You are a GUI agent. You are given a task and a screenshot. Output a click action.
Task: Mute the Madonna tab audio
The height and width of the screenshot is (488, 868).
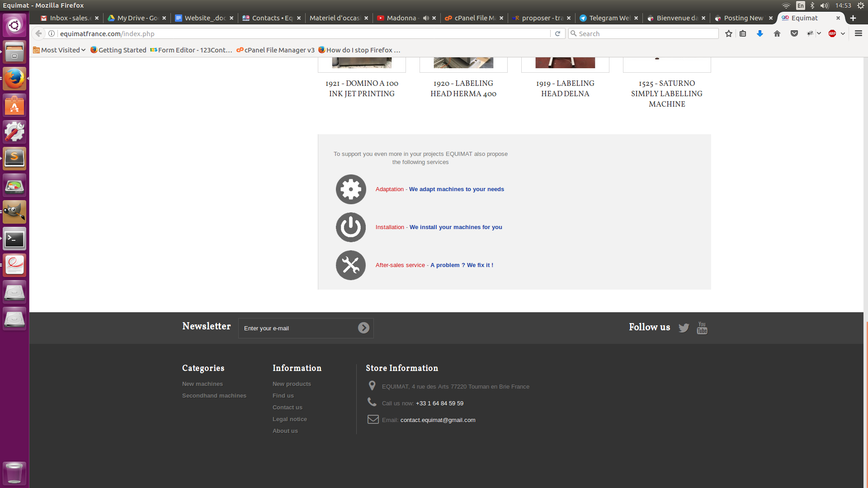pyautogui.click(x=425, y=18)
